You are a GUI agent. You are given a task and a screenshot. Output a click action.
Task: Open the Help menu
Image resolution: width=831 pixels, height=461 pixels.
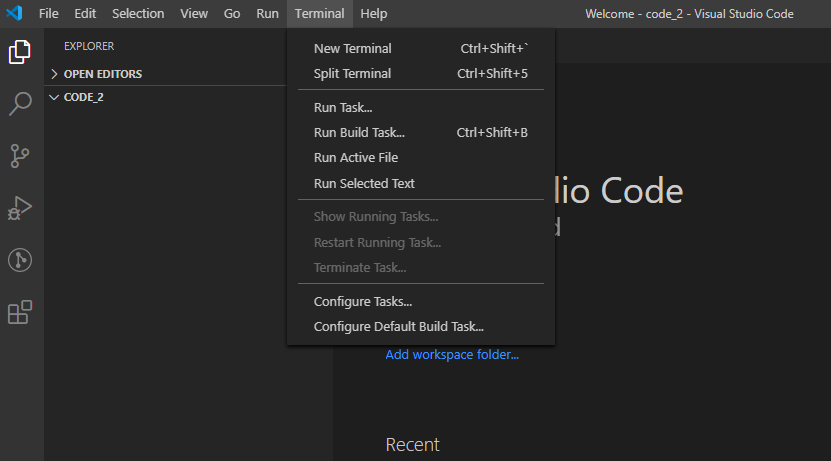tap(374, 14)
